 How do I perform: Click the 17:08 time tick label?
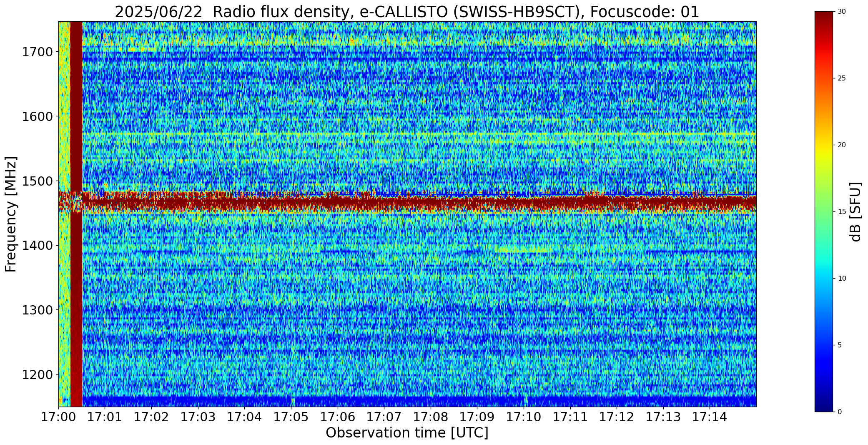point(431,417)
